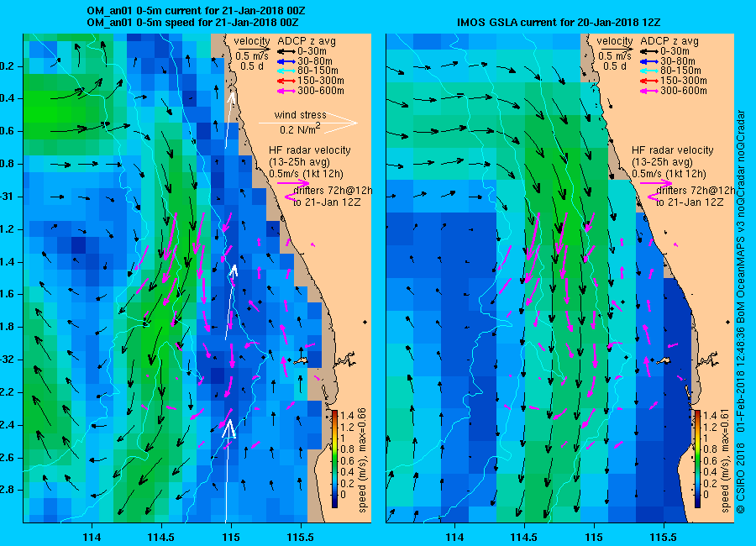Click the black diamond marker on right map land
756x546 pixels.
pos(728,322)
